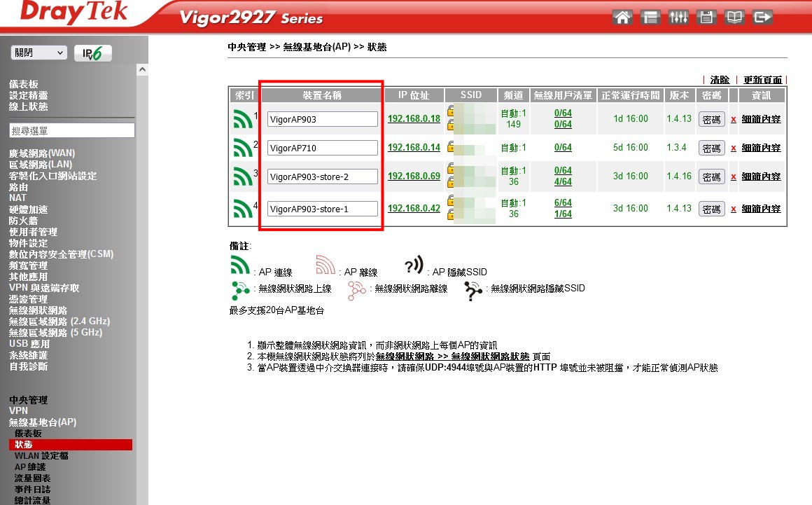Expand 無線區域網路 (5 GHz) menu
Image resolution: width=812 pixels, height=505 pixels.
(55, 333)
